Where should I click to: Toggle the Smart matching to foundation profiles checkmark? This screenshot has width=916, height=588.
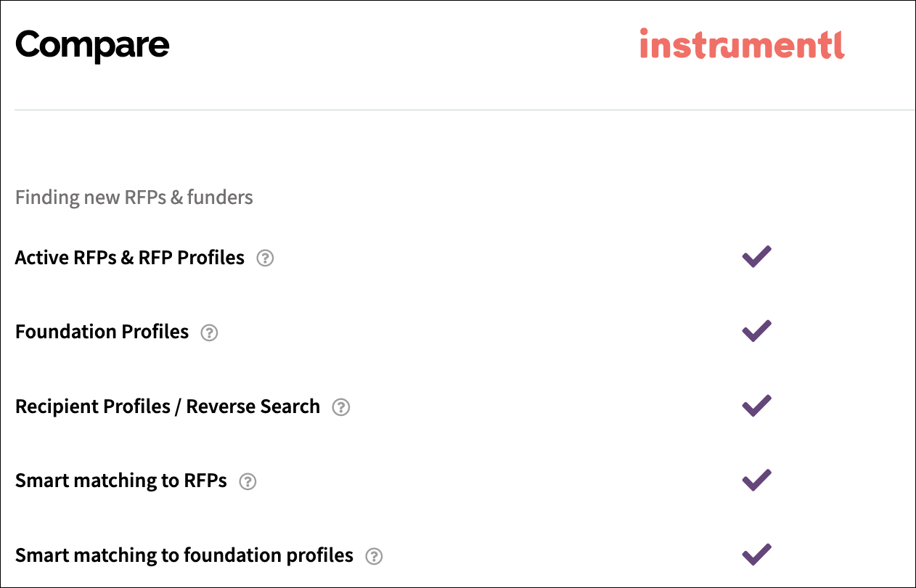click(756, 553)
